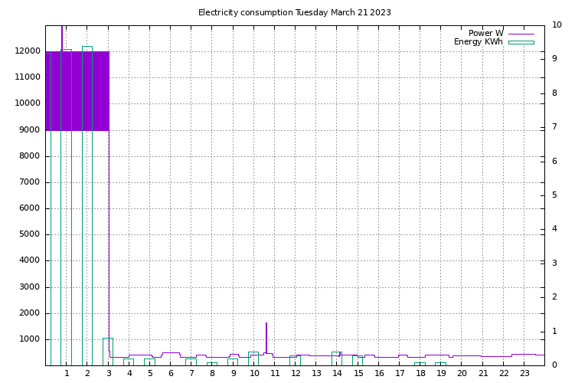Viewport: 588px width, 383px height.
Task: Click the left axis label '3000'
Action: click(29, 287)
